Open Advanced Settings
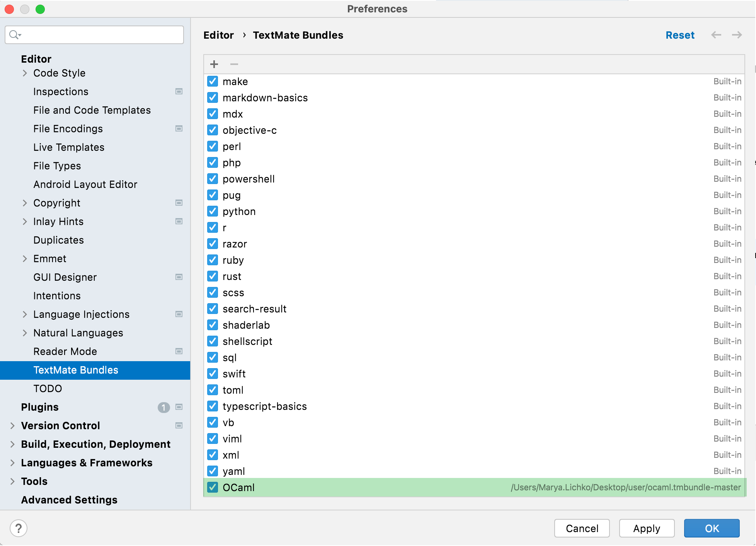Screen dimensions: 756x546 pos(69,500)
